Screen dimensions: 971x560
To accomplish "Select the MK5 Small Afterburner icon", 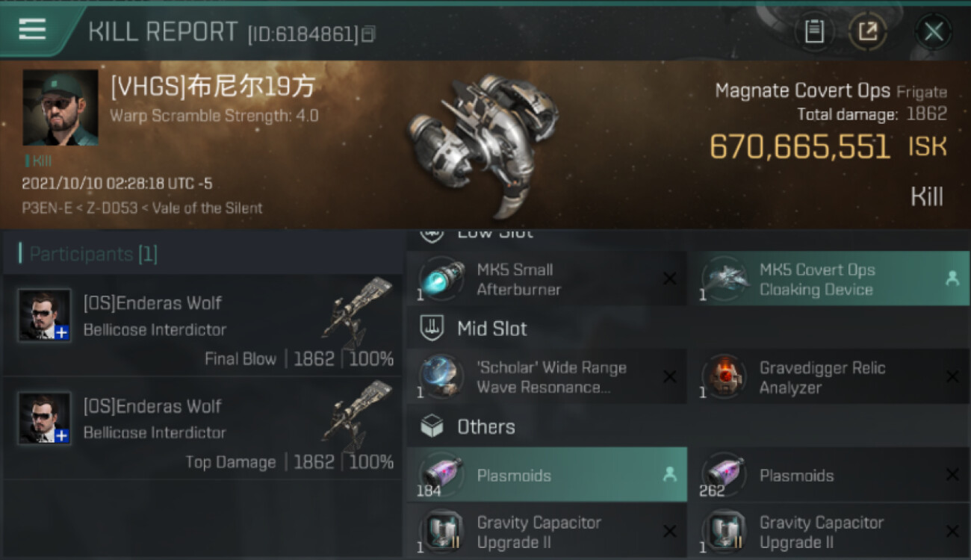I will point(441,279).
